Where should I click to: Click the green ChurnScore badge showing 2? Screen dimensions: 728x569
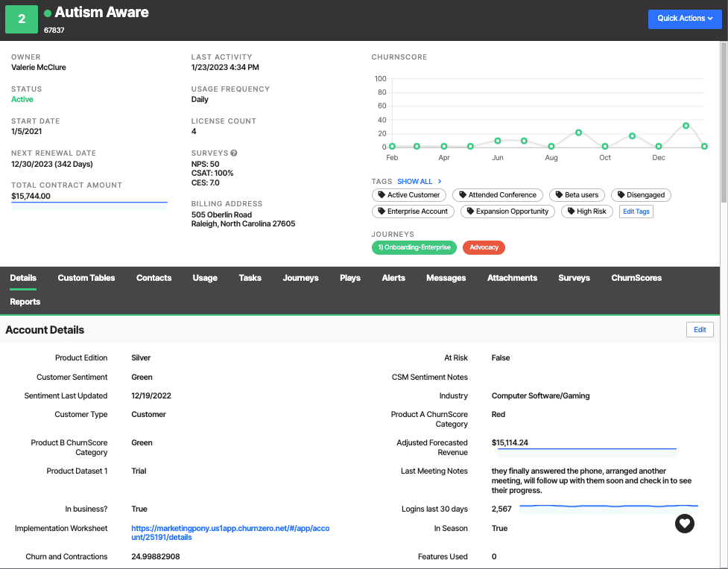click(x=22, y=19)
